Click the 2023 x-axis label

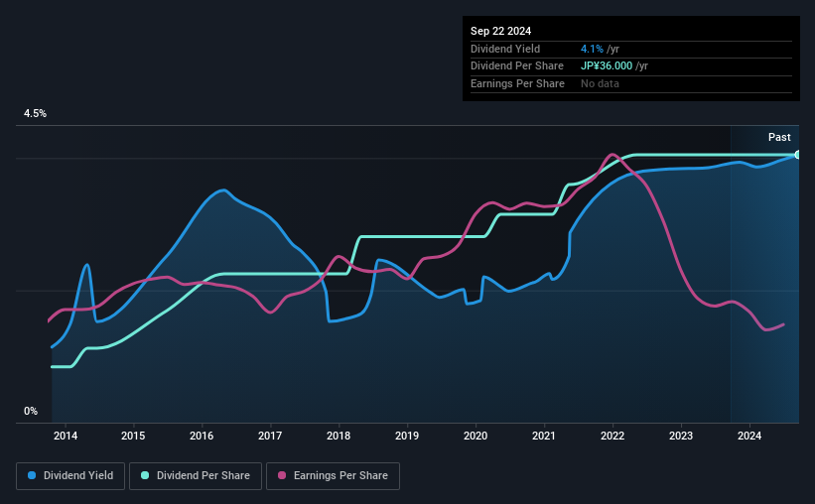[681, 436]
